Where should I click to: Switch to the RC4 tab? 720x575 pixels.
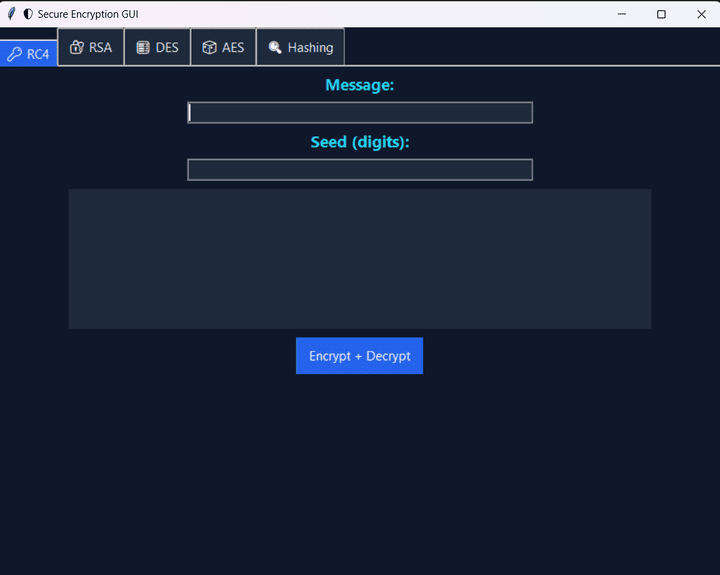tap(28, 53)
